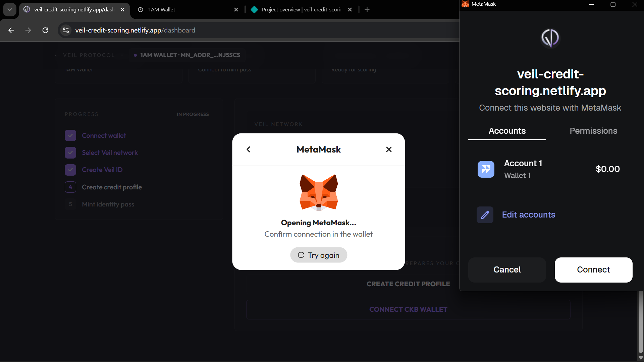
Task: Click the Account 1 name text
Action: (x=523, y=163)
